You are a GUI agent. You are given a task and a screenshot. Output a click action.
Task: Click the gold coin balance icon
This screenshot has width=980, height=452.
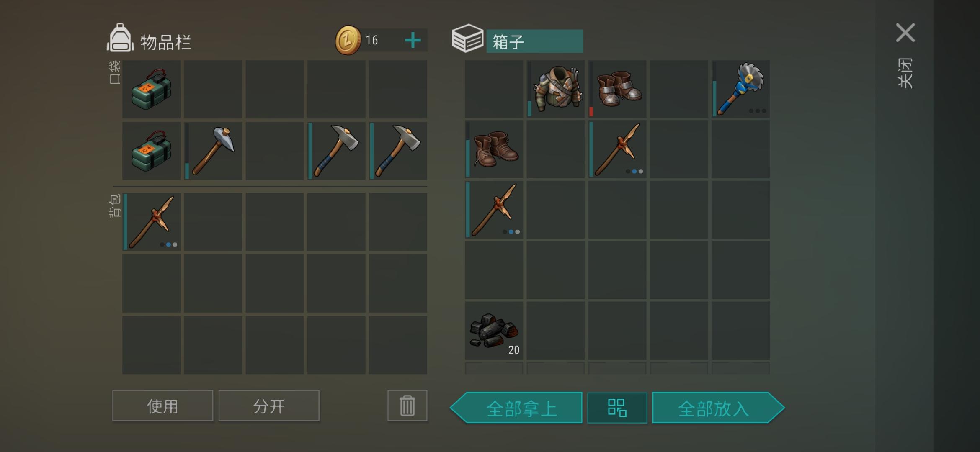tap(348, 40)
